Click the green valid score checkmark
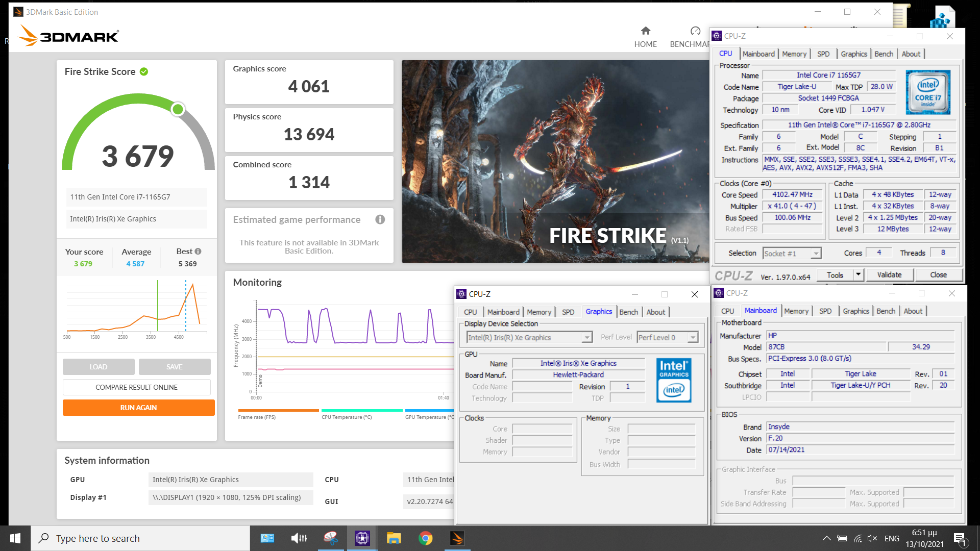 [144, 72]
